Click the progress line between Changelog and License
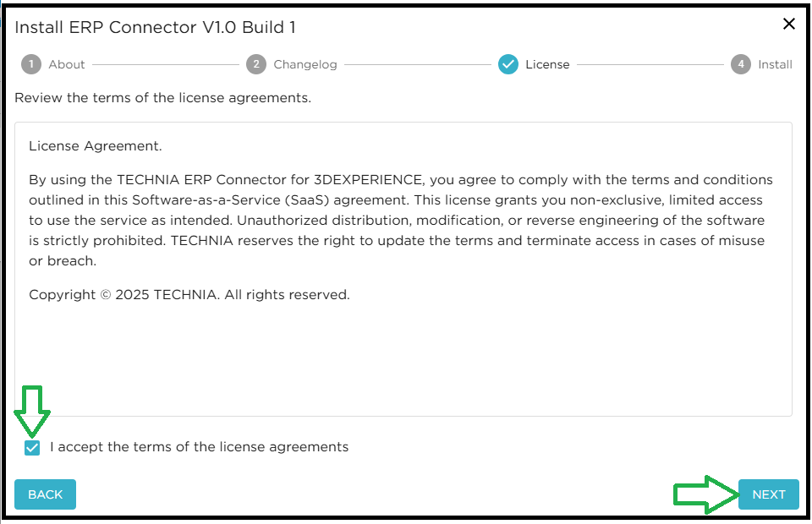The height and width of the screenshot is (524, 812). [417, 64]
